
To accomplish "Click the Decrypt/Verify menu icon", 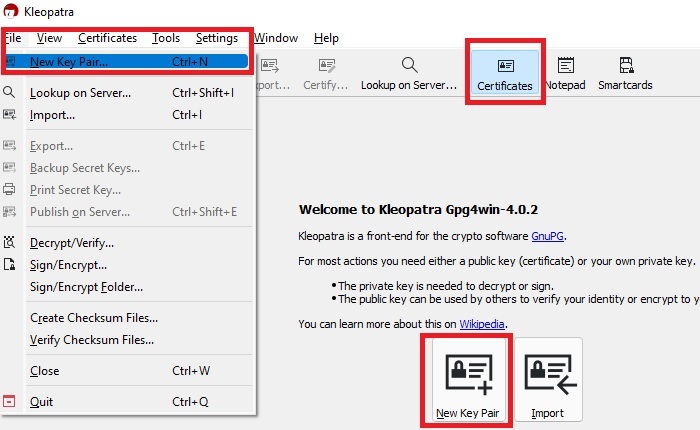I will (x=9, y=242).
